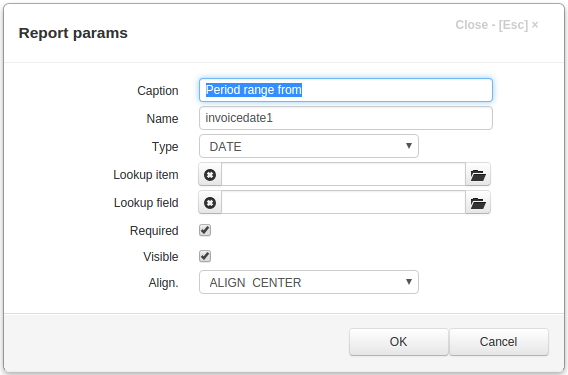Focus the Caption input field
Screen dimensions: 568x375
[346, 90]
